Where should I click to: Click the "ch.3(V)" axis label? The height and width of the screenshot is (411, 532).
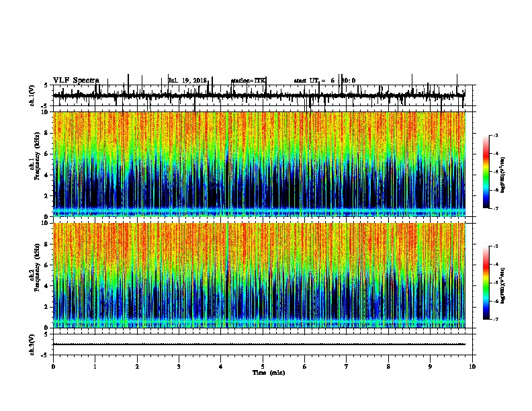32,345
